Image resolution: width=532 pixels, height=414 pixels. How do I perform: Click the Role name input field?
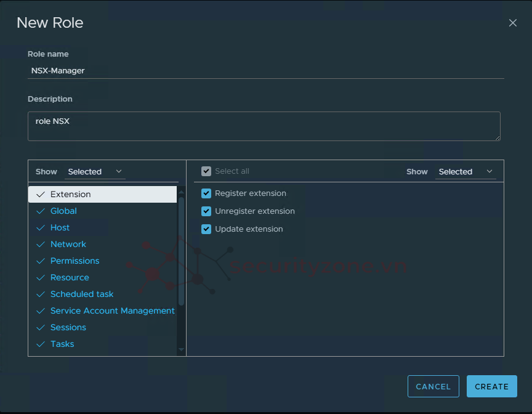click(x=265, y=71)
